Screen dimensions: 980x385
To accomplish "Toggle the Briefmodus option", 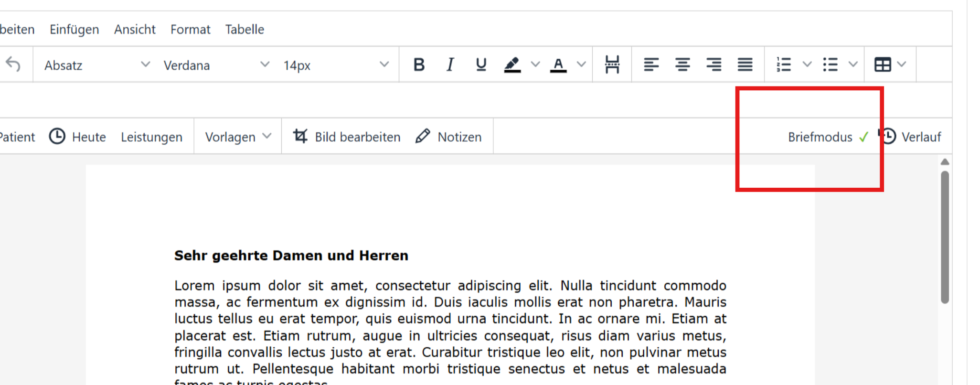I will coord(827,137).
